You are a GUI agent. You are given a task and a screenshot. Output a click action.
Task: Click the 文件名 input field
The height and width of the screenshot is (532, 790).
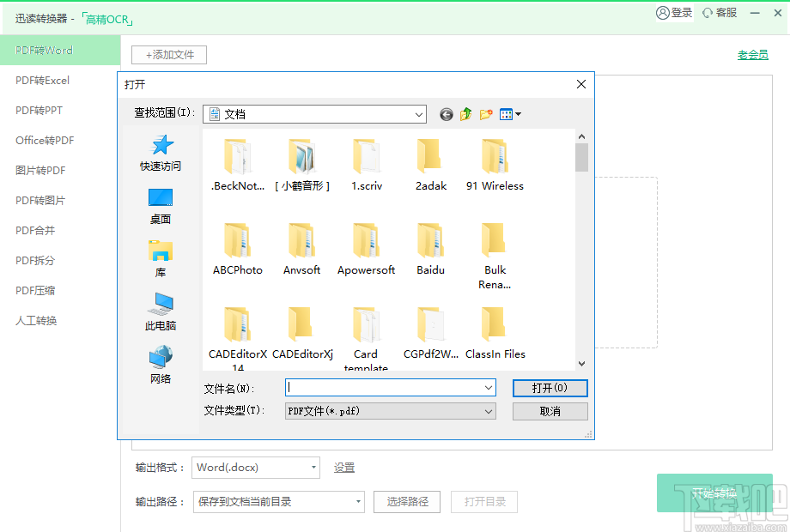point(386,388)
